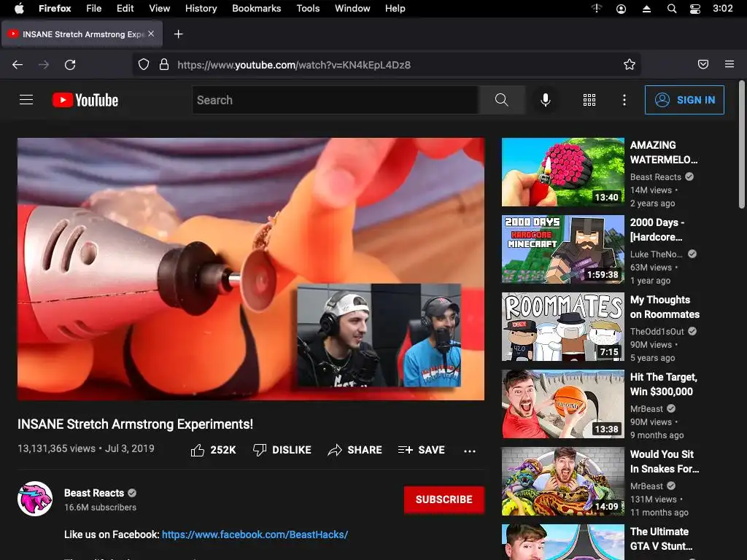This screenshot has width=747, height=560.
Task: Click '13,131,365 views' text
Action: (x=56, y=448)
